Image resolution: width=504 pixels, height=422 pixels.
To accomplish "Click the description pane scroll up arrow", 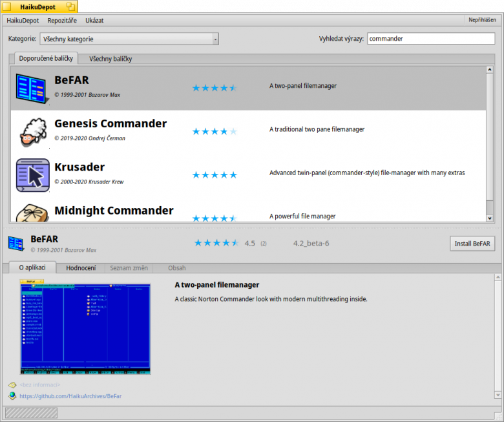I will 498,277.
